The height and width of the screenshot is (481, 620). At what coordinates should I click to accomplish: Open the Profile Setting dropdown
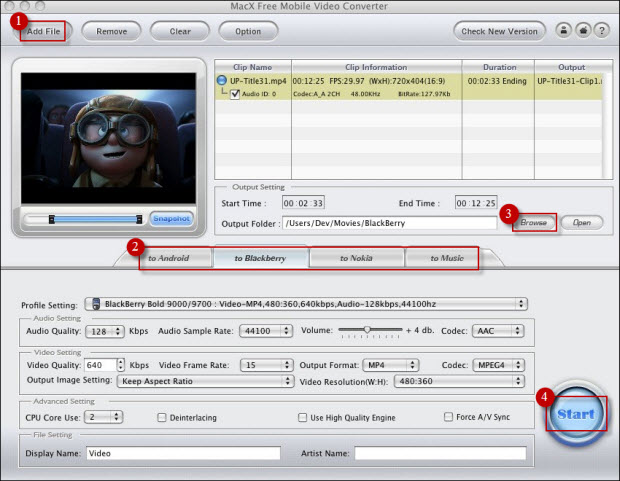point(306,304)
